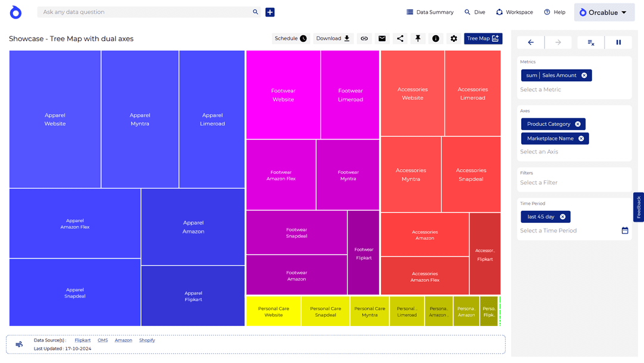Screen dimensions: 644x363
Task: Open the Flipkart data source link
Action: pos(82,340)
